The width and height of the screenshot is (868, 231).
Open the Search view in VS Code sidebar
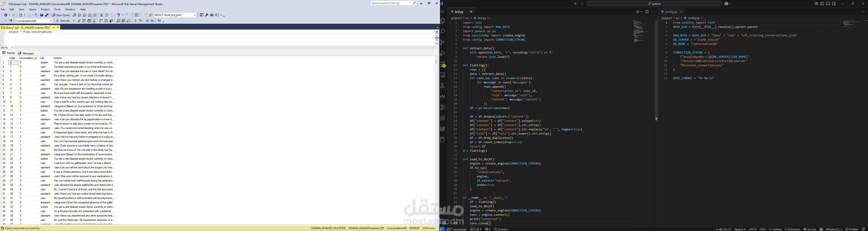[x=443, y=32]
